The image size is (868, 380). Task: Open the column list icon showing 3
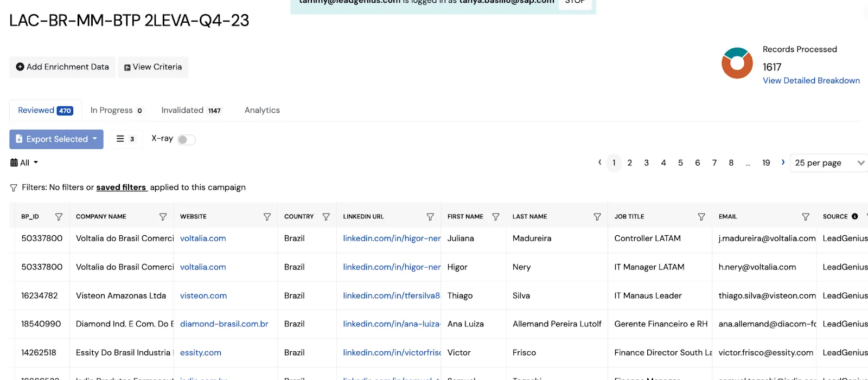click(x=125, y=139)
